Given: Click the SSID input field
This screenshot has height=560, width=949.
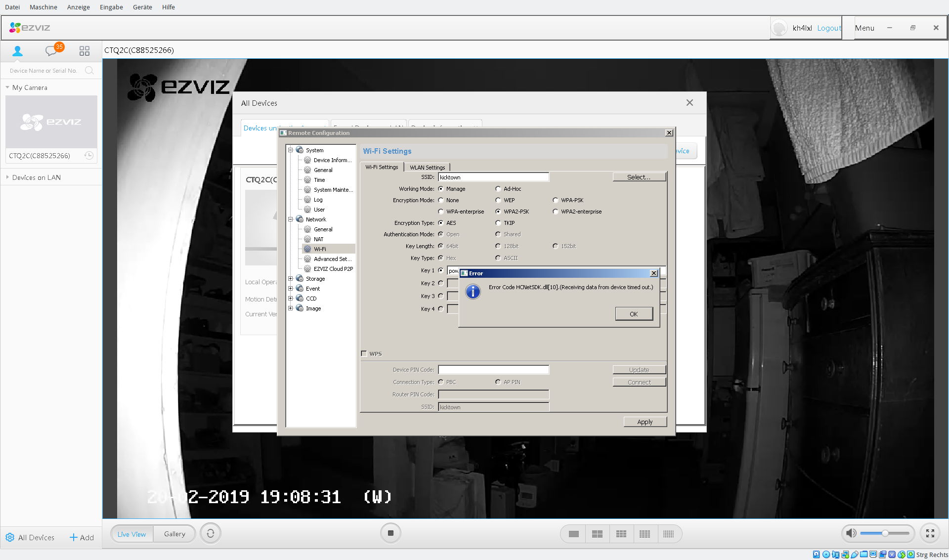Looking at the screenshot, I should pyautogui.click(x=493, y=177).
